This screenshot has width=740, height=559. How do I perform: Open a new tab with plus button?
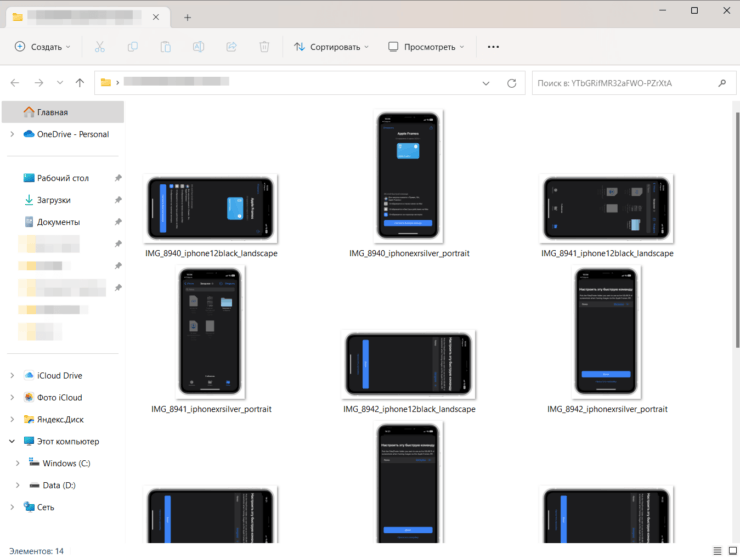pos(187,17)
